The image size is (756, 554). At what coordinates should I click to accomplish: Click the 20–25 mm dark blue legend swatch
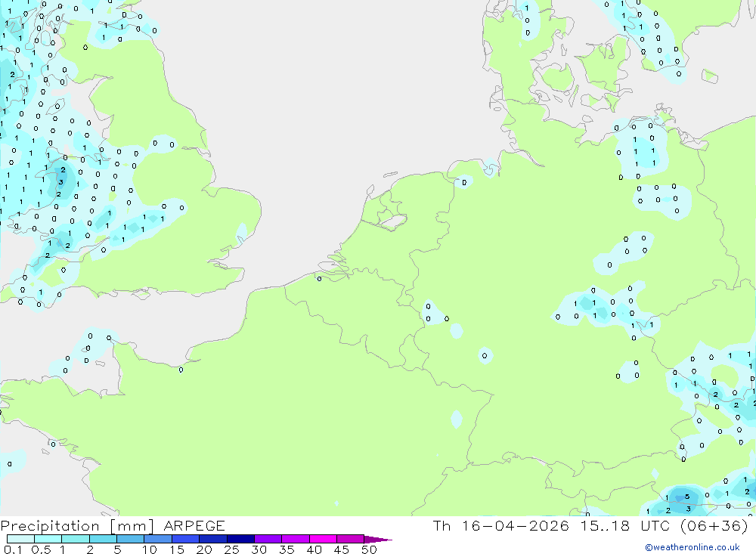point(213,539)
